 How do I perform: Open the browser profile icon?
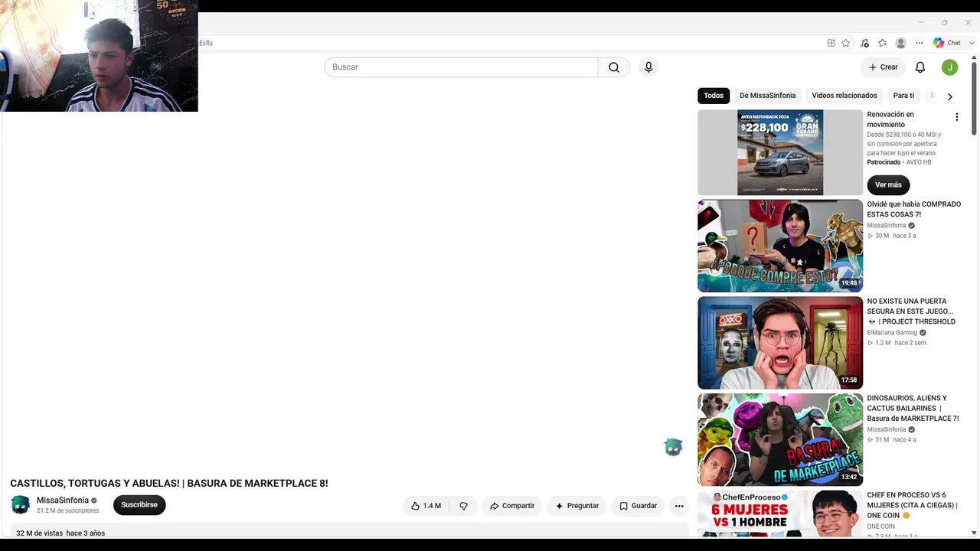pyautogui.click(x=901, y=43)
